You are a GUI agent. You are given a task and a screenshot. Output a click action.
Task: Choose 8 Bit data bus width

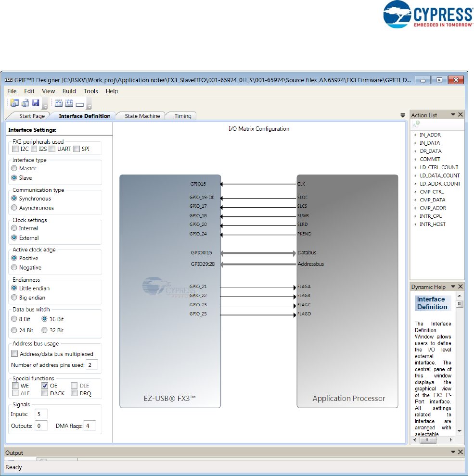coord(14,319)
